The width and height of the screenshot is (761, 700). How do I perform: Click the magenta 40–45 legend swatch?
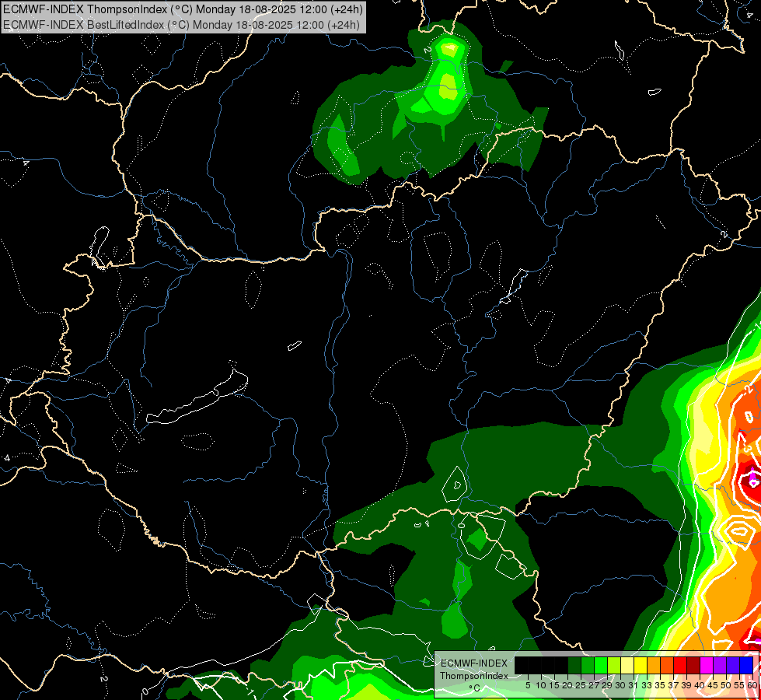coord(707,665)
